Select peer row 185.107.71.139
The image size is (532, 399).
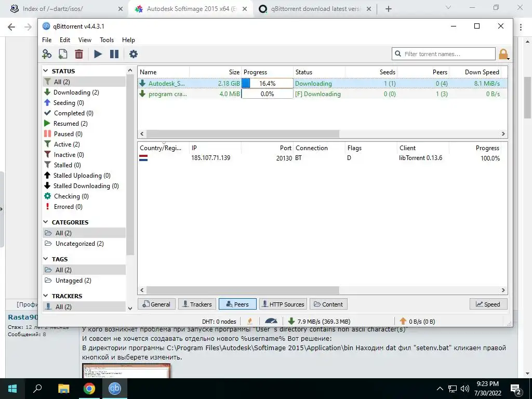pos(322,158)
